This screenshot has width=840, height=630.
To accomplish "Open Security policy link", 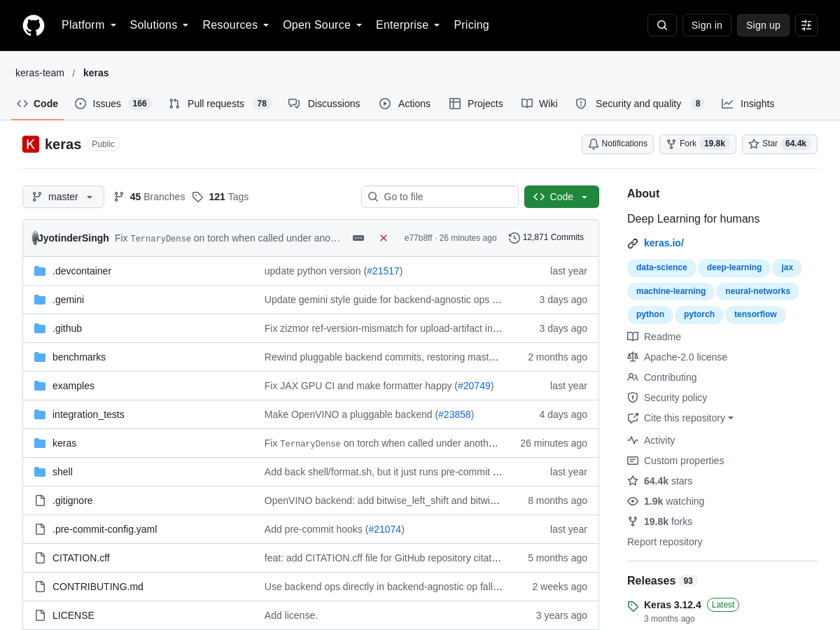I will (667, 398).
